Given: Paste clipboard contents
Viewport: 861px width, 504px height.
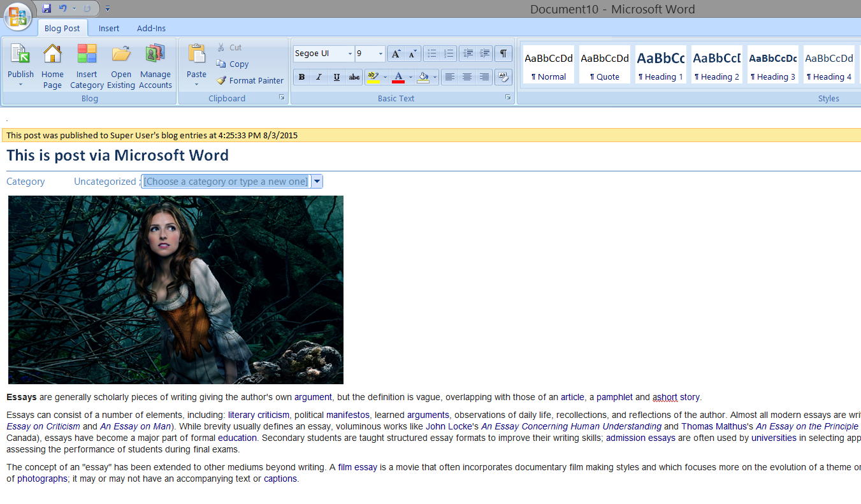Looking at the screenshot, I should (x=196, y=59).
